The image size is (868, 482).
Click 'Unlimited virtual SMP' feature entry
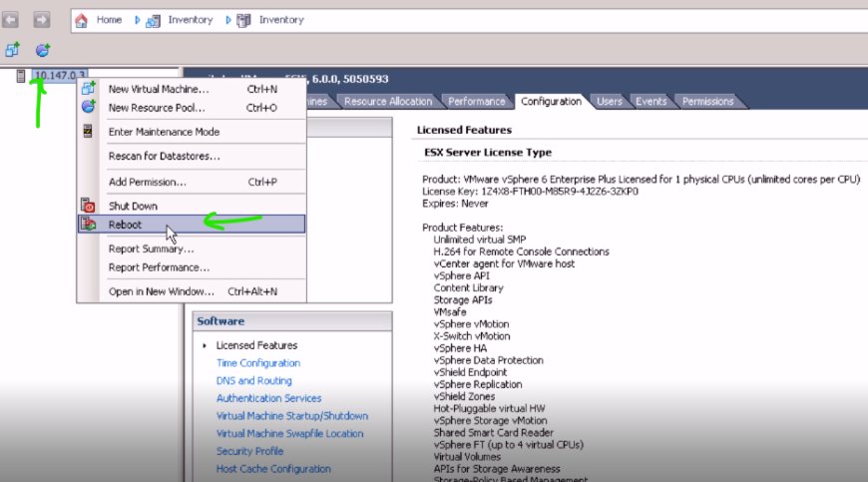(480, 240)
